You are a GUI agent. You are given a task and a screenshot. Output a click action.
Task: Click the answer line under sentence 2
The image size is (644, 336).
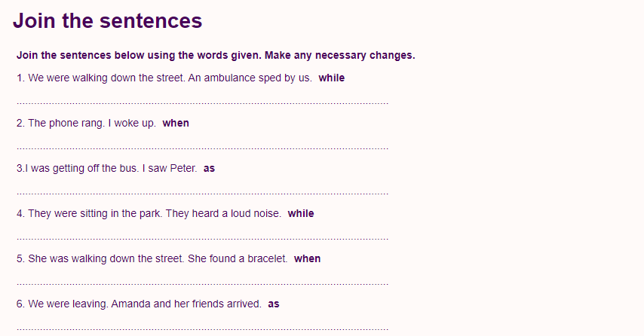(202, 148)
